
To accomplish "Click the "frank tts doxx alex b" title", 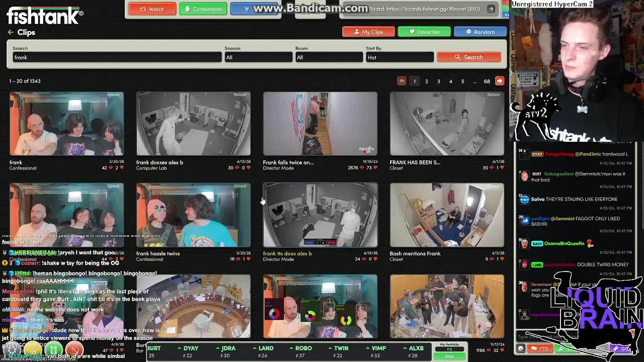I will (x=287, y=253).
